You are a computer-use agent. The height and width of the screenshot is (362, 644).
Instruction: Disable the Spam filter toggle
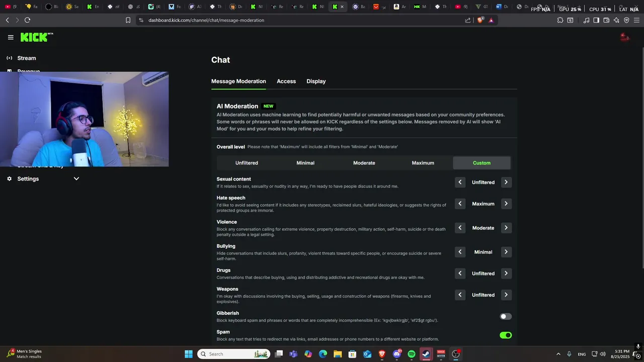point(506,335)
